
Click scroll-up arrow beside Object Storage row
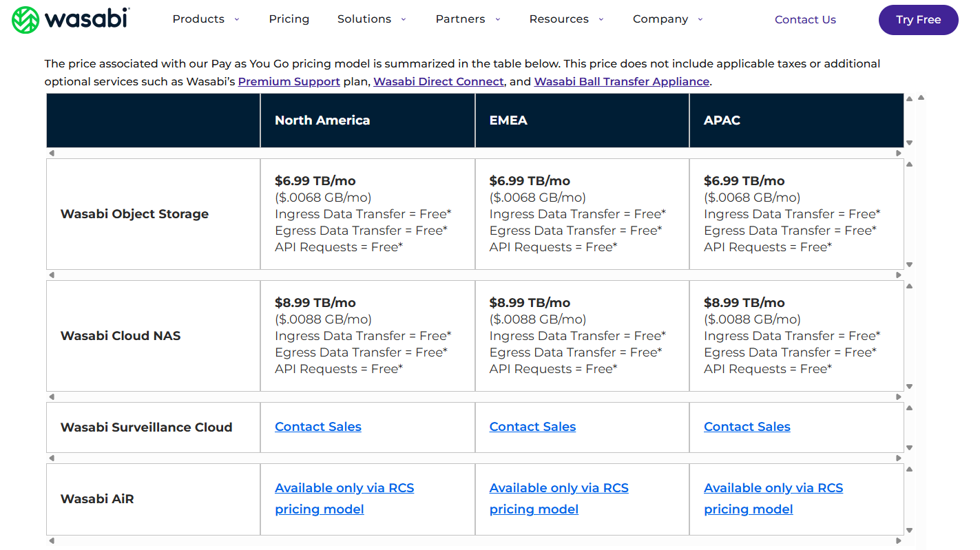point(909,165)
